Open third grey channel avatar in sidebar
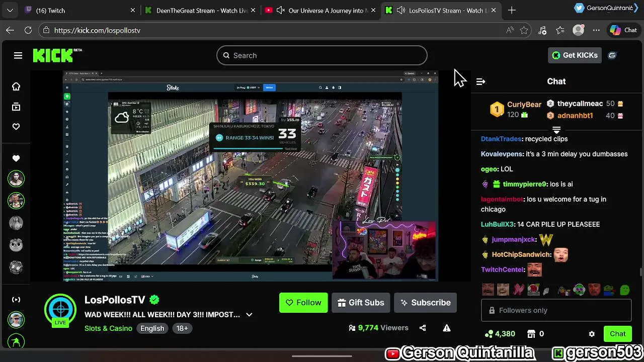The height and width of the screenshot is (362, 644). point(16,223)
